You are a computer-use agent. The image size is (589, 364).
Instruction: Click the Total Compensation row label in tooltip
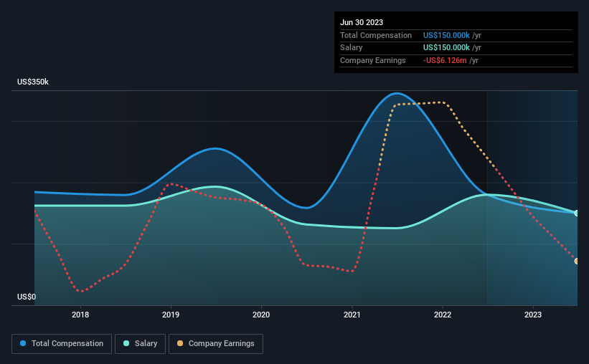[376, 35]
